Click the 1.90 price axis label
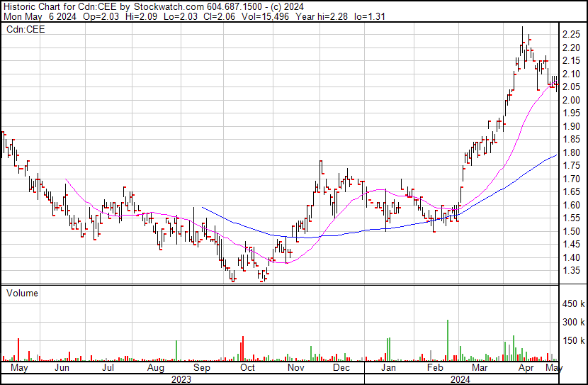Screen dimensions: 588x385 571,126
